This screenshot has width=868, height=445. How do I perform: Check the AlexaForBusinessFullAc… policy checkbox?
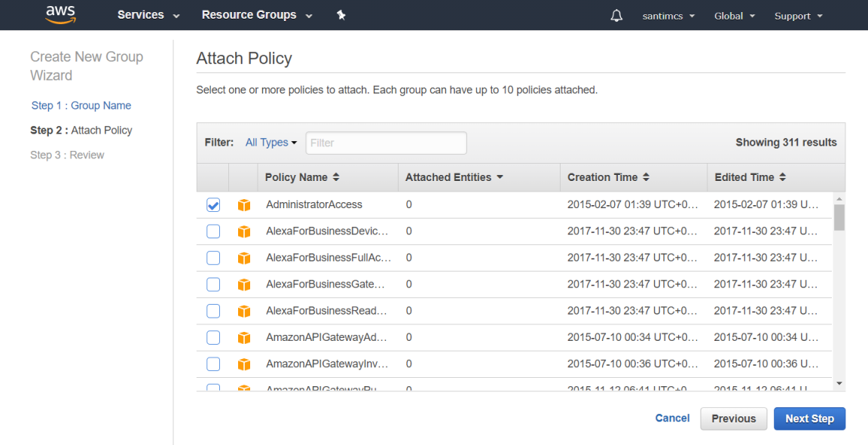(x=213, y=258)
